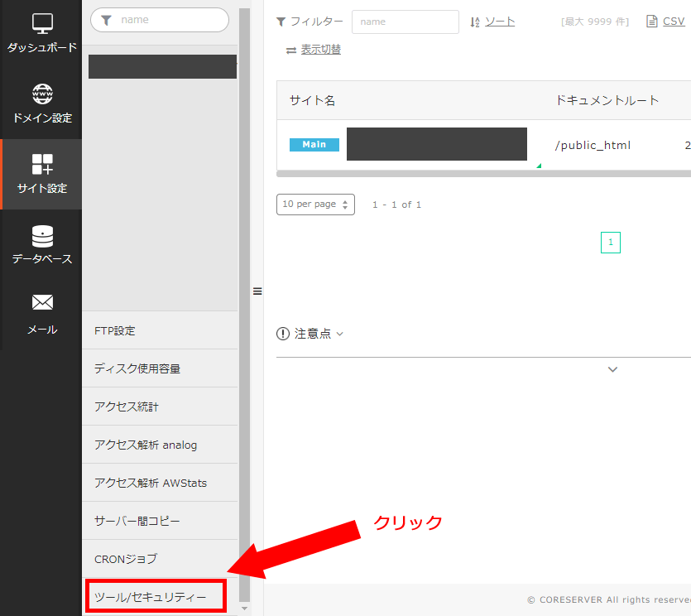Expand the 注意点 notes section
Screen dimensions: 691x616
pos(312,334)
